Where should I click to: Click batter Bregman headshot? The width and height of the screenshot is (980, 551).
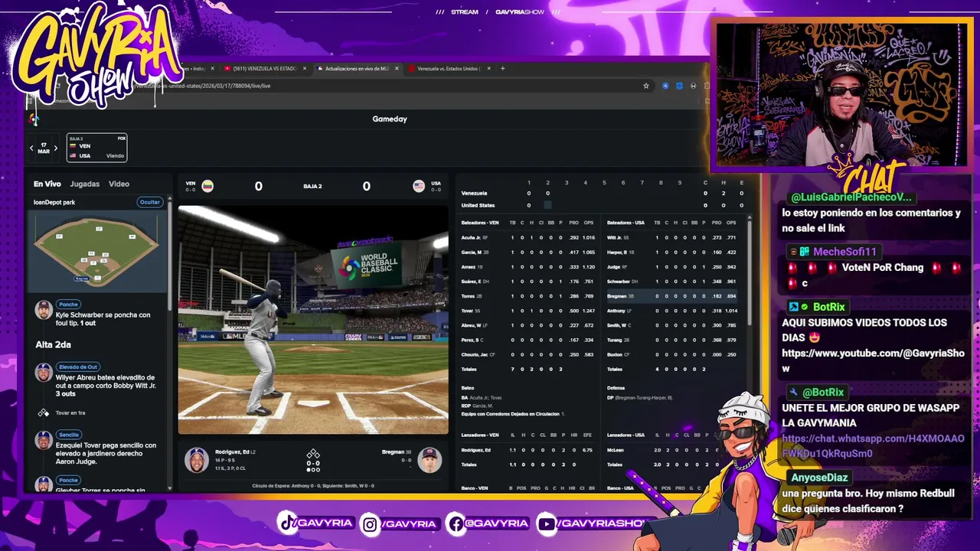pos(430,460)
